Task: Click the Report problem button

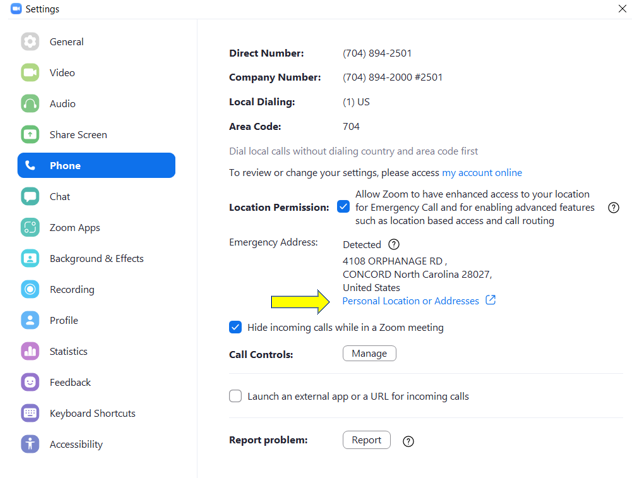Action: [x=366, y=440]
